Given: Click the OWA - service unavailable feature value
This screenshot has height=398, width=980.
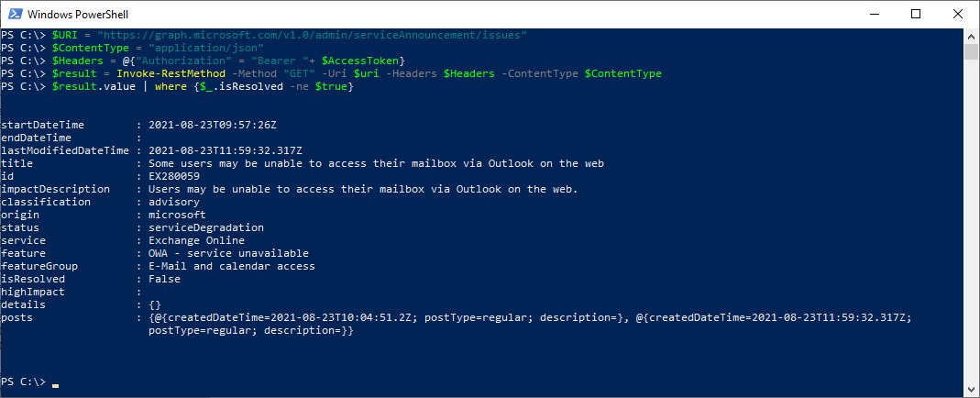Looking at the screenshot, I should point(229,254).
